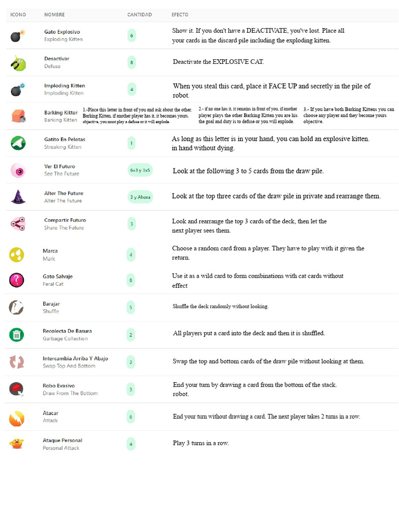The image size is (399, 532).
Task: Click the Desactivar quantity badge showing 8
Action: pyautogui.click(x=132, y=63)
